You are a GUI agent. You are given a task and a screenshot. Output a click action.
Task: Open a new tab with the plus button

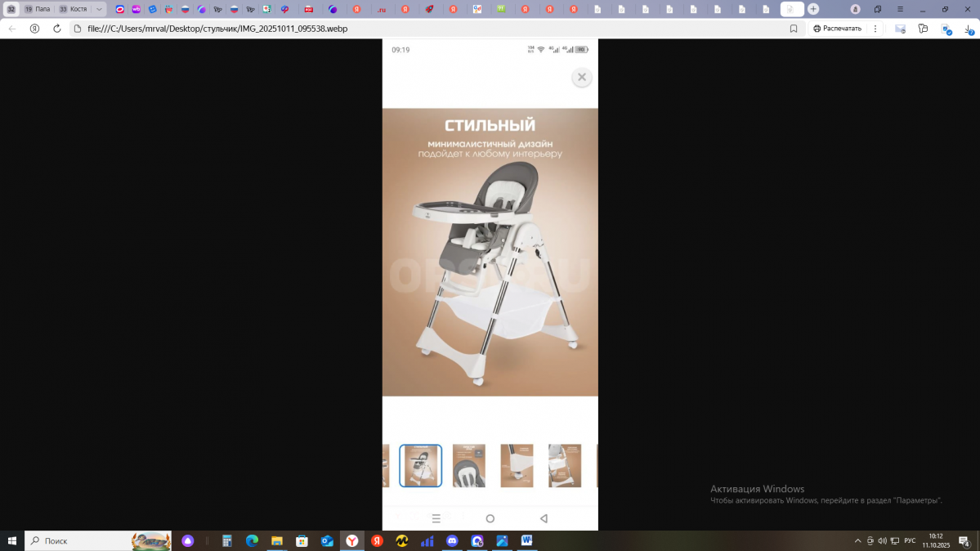(x=813, y=9)
